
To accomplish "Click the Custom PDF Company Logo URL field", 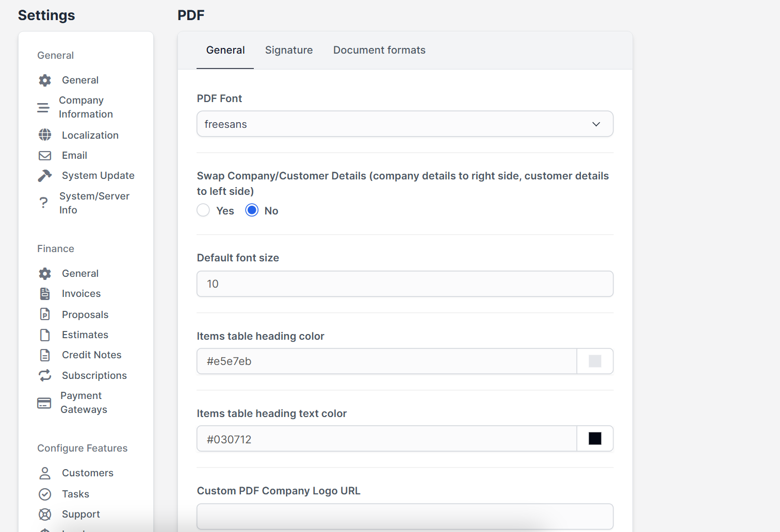I will tap(405, 516).
